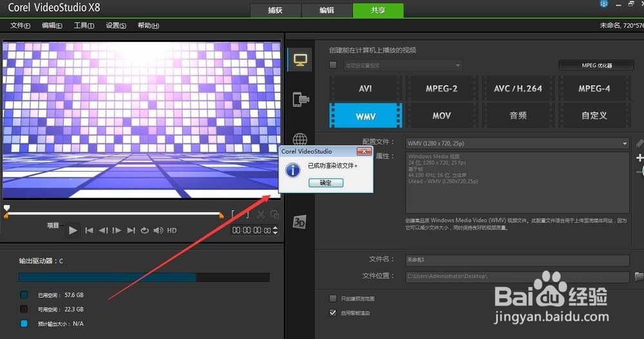This screenshot has width=644, height=339.
Task: Click the enlarge preview icon beside scissors
Action: point(275,214)
